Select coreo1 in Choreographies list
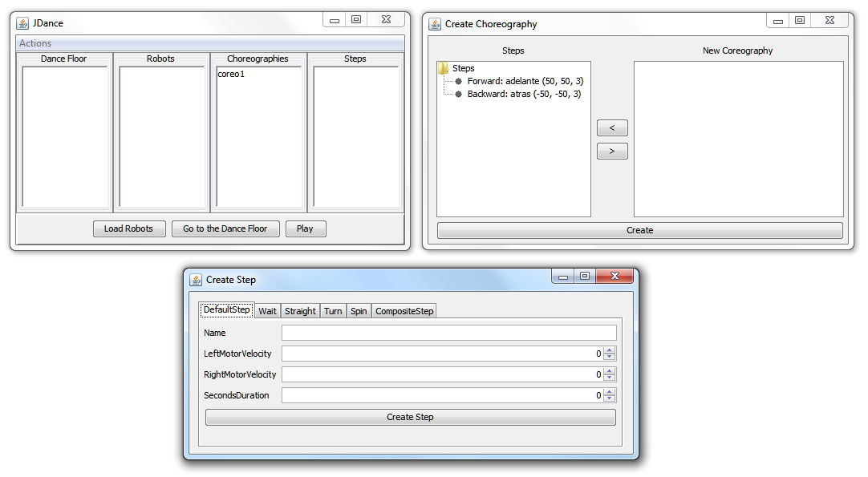The image size is (868, 477). [x=231, y=74]
